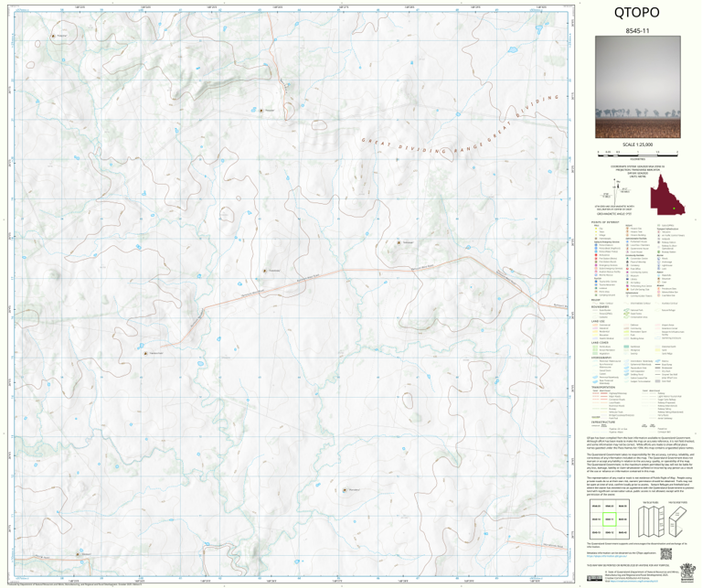The height and width of the screenshot is (588, 702).
Task: Click the Land Use legend heading
Action: tap(598, 321)
